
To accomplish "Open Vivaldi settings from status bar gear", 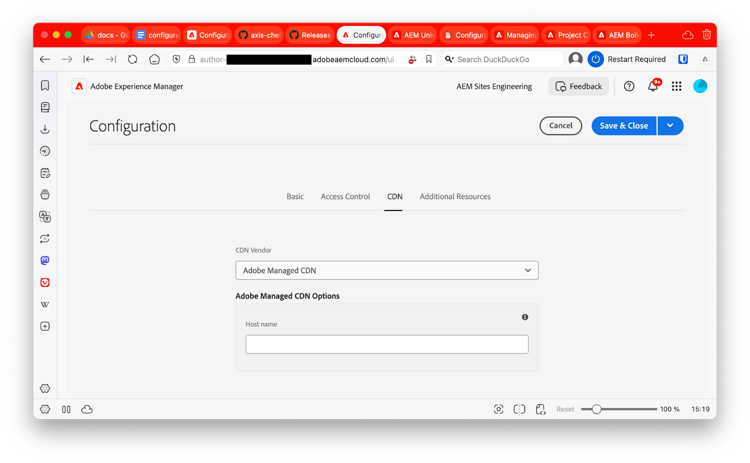I will pos(45,409).
